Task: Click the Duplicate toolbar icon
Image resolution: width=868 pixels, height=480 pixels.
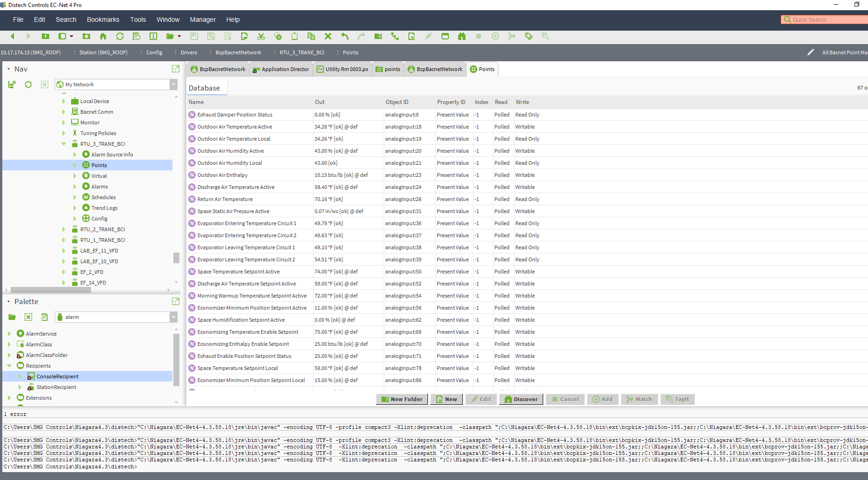Action: [311, 36]
